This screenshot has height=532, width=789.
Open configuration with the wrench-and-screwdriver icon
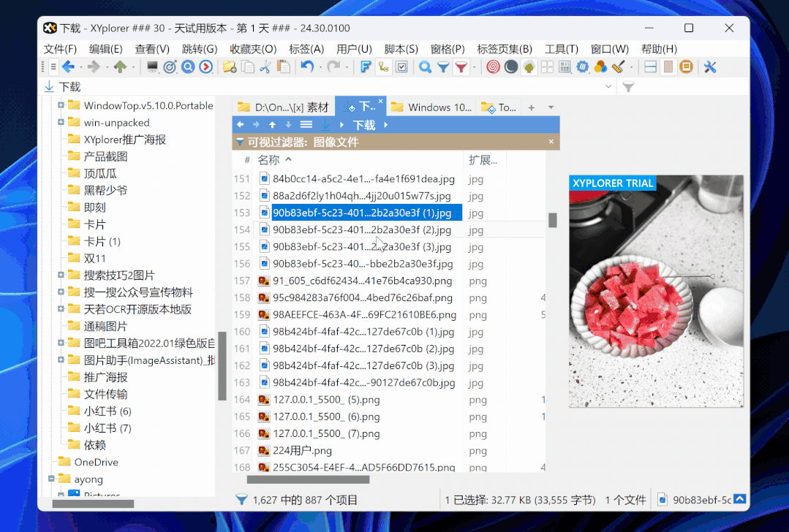point(710,67)
